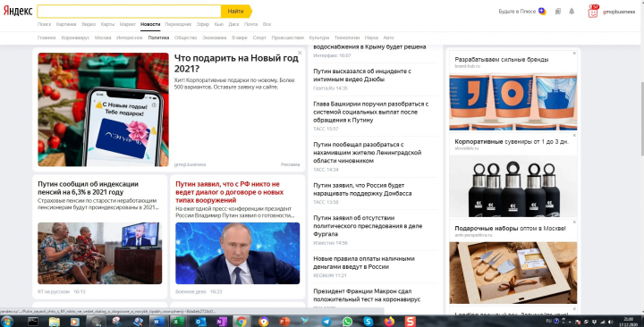Open PowerPoint from the taskbar
The width and height of the screenshot is (644, 327).
[x=284, y=322]
